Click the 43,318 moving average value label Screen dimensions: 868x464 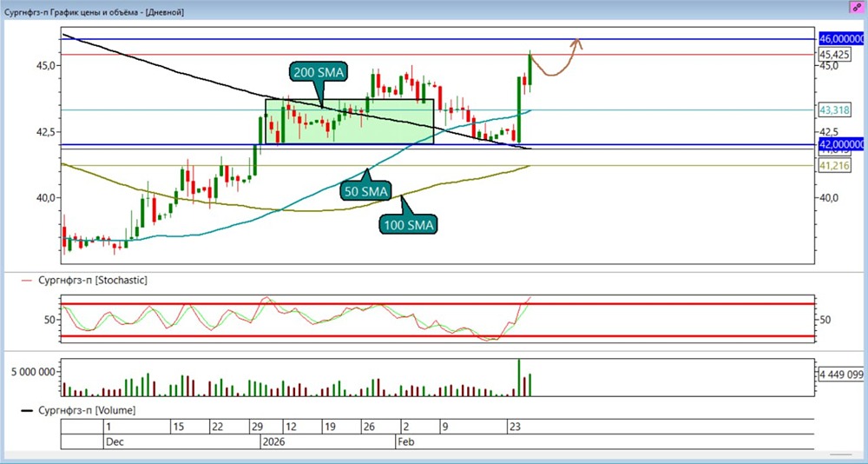[x=834, y=110]
